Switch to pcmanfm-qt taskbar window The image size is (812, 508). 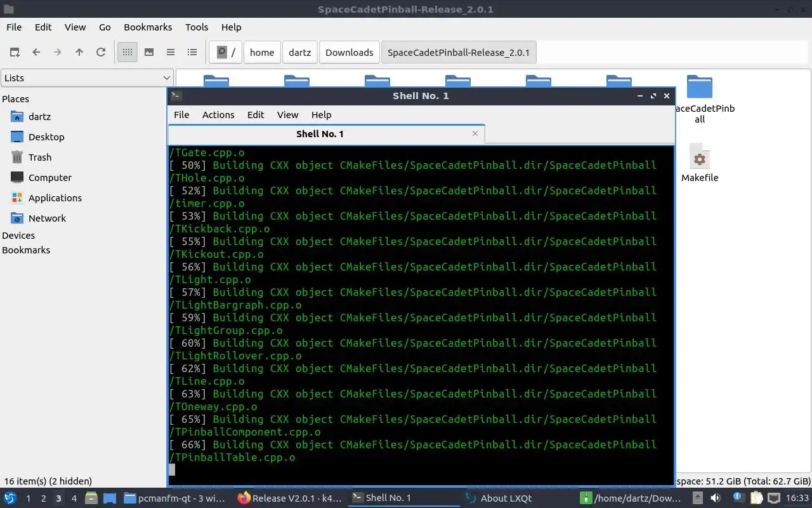(x=174, y=498)
